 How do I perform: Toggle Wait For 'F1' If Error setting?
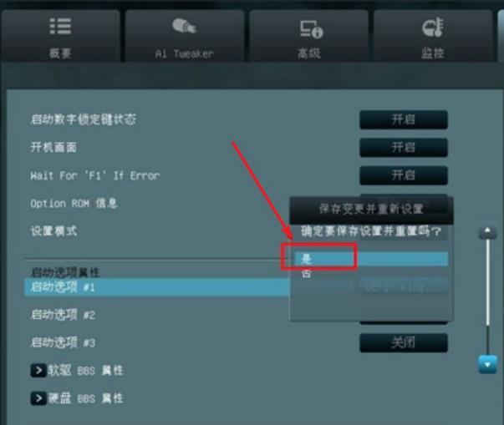404,175
